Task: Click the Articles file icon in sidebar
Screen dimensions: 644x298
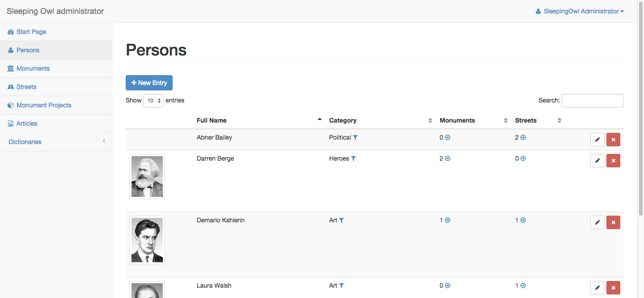Action: [11, 124]
